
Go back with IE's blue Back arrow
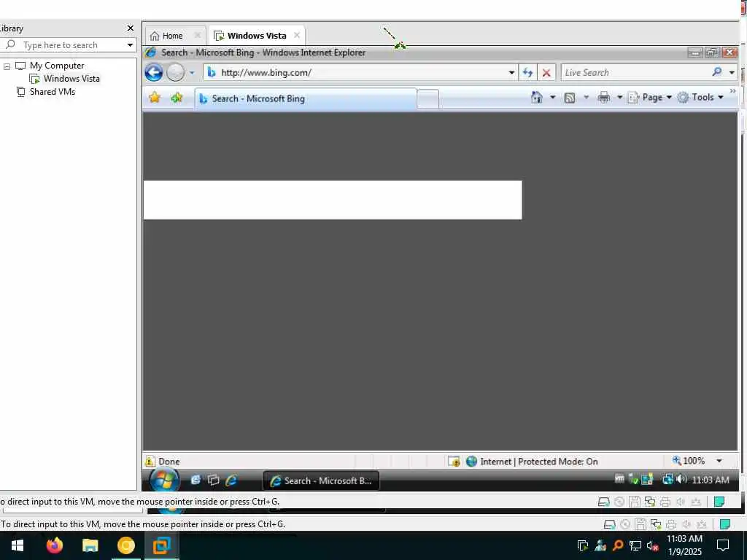[x=153, y=72]
